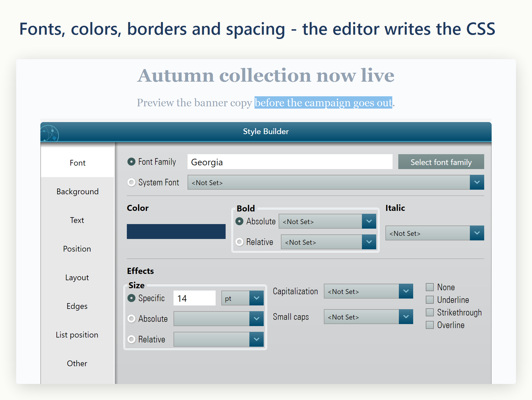Go to the Edges tab
The height and width of the screenshot is (400, 532).
[78, 306]
